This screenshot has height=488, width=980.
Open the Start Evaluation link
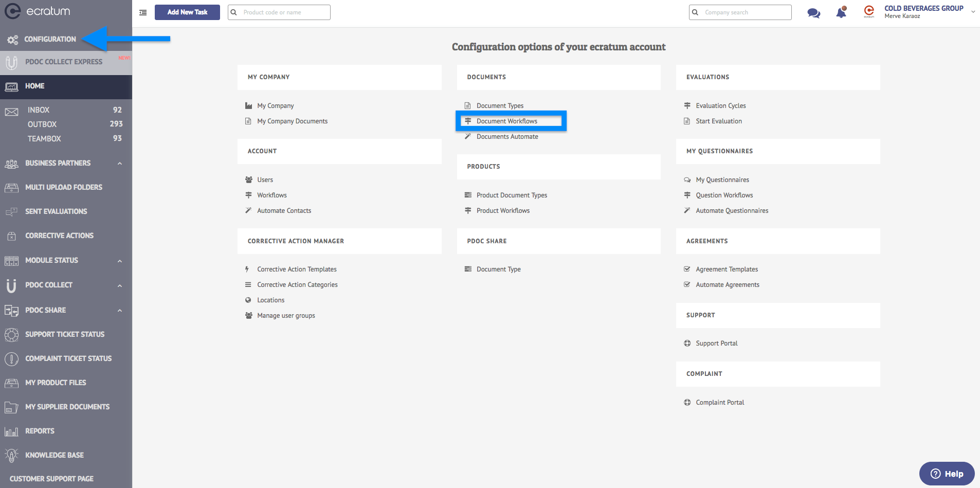718,121
